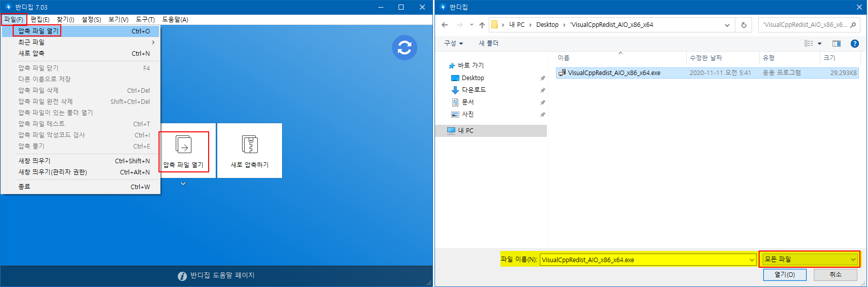
Task: Choose 종료 to exit Bandizip
Action: click(81, 187)
